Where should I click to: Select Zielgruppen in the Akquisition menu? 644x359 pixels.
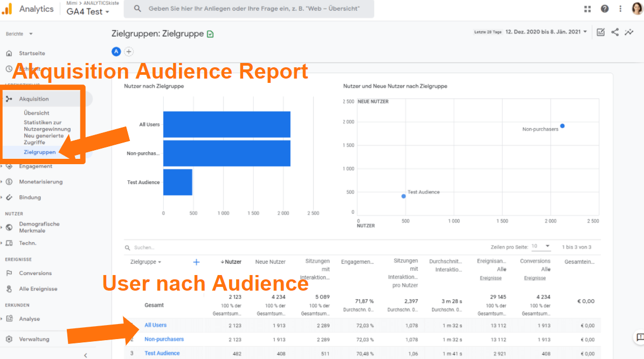[x=41, y=152]
